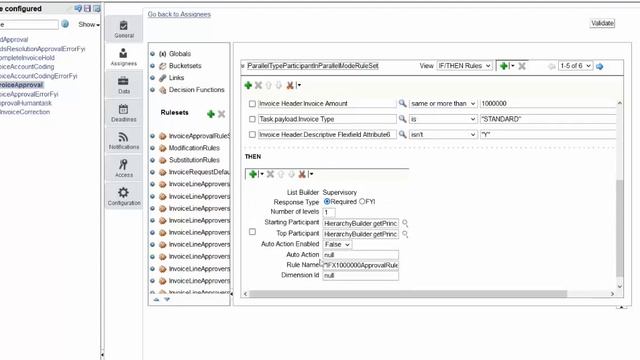640x360 pixels.
Task: Open the 'same or more than' operator dropdown
Action: tap(443, 104)
